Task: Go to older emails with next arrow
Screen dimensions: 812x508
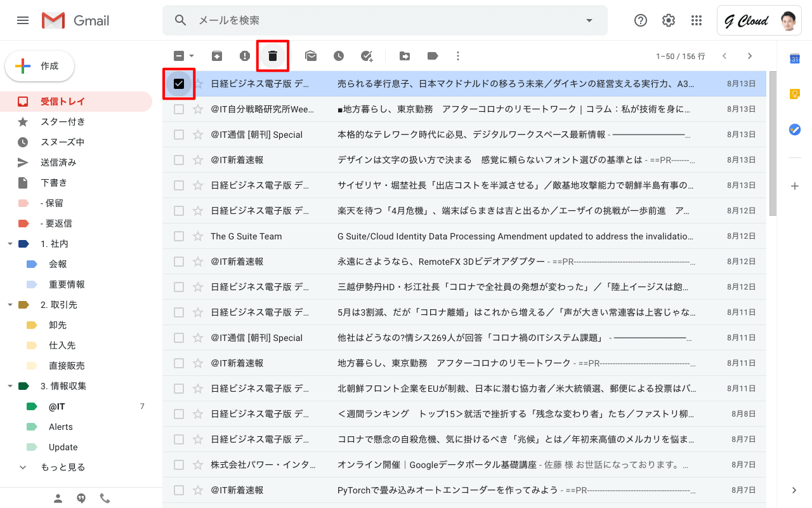Action: [750, 56]
